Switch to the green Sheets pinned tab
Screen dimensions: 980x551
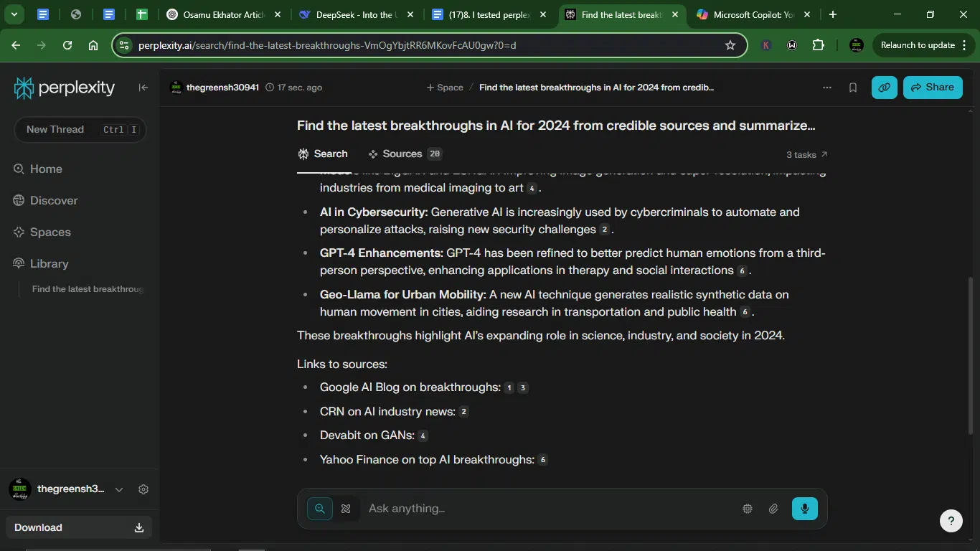(x=142, y=14)
